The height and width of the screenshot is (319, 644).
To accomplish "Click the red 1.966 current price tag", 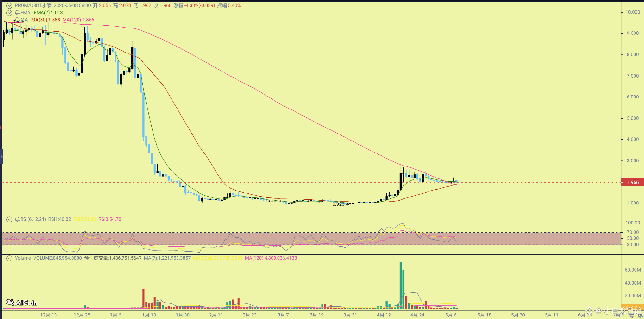I will [633, 183].
